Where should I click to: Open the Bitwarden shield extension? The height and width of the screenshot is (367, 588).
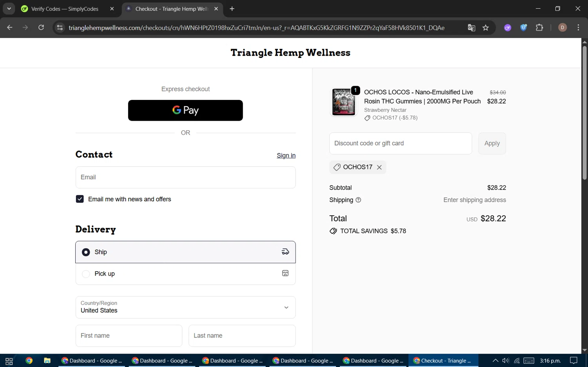pyautogui.click(x=523, y=27)
